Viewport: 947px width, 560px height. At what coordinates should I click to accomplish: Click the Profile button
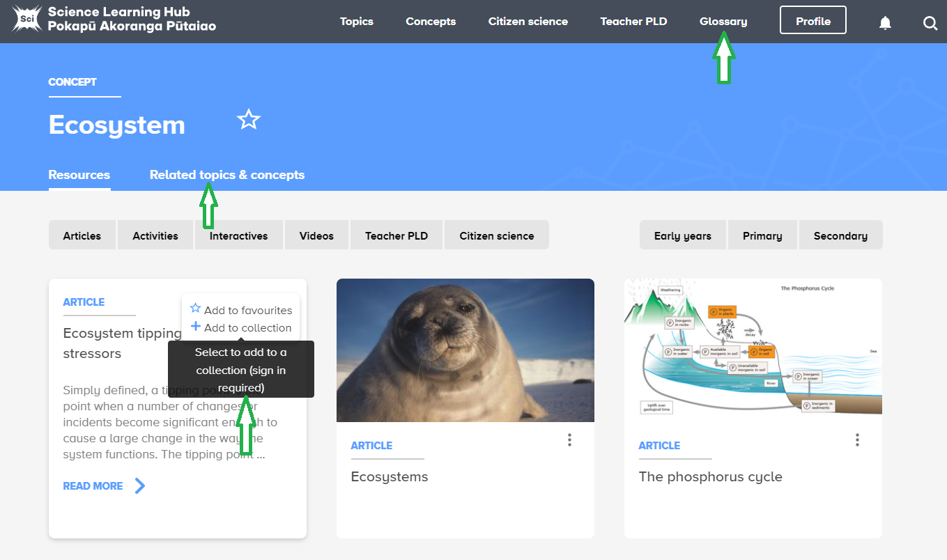(x=813, y=20)
